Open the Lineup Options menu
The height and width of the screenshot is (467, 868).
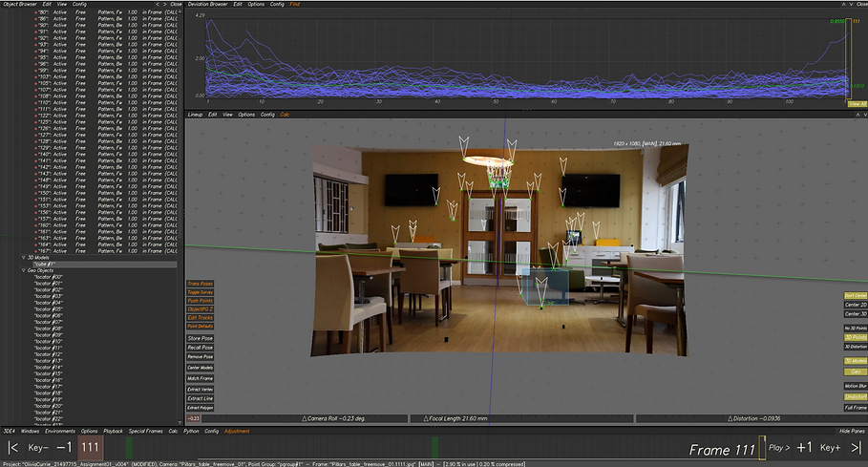point(246,115)
